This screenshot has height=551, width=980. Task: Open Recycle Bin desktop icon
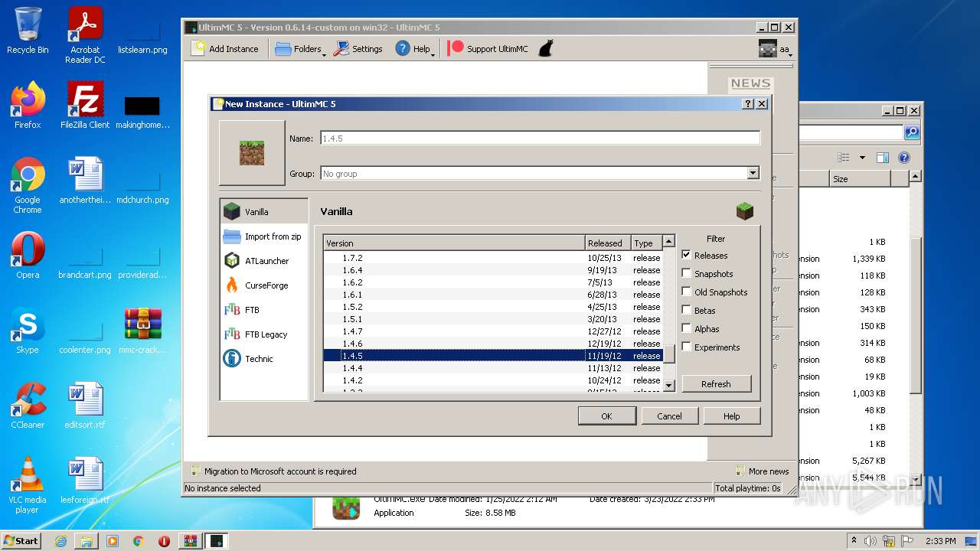click(x=28, y=31)
